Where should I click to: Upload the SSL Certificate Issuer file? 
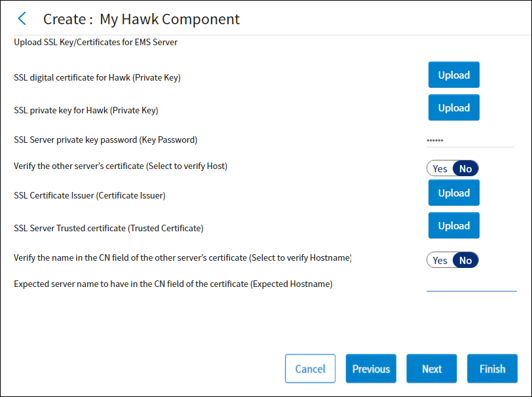click(x=453, y=193)
